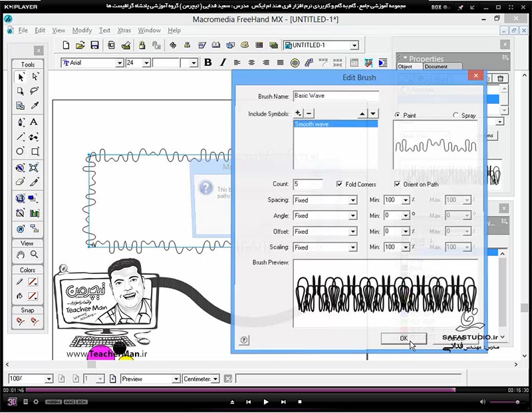Select the Paint radio button
This screenshot has height=413, width=532.
coord(397,115)
